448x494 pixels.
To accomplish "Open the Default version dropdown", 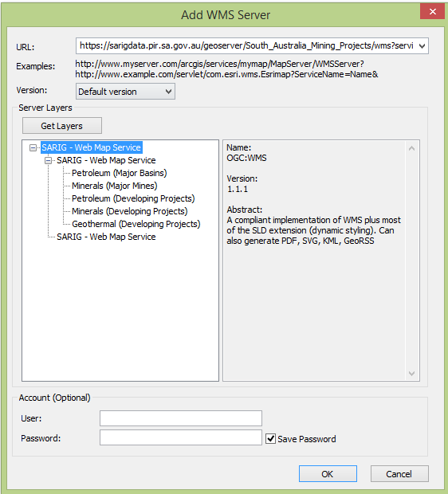I will (125, 92).
